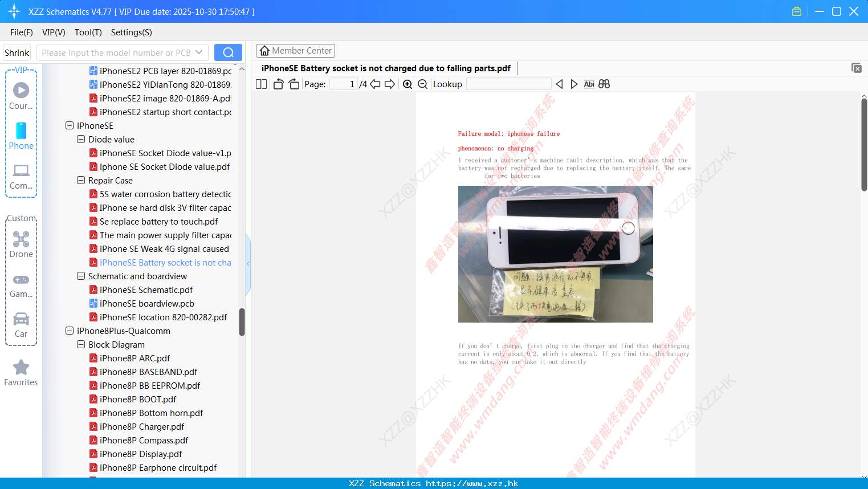Go to the previous page arrow
The width and height of the screenshot is (868, 489).
[375, 84]
